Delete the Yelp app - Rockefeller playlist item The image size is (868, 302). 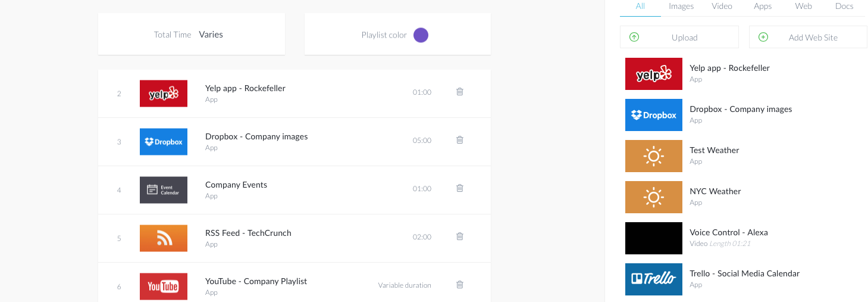pos(459,92)
